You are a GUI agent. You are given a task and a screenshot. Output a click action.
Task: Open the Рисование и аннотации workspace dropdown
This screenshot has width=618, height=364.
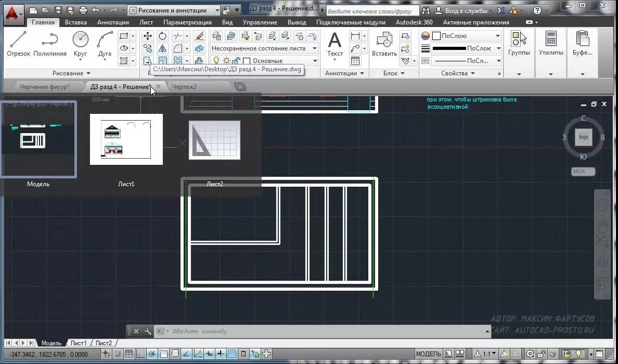click(x=174, y=10)
